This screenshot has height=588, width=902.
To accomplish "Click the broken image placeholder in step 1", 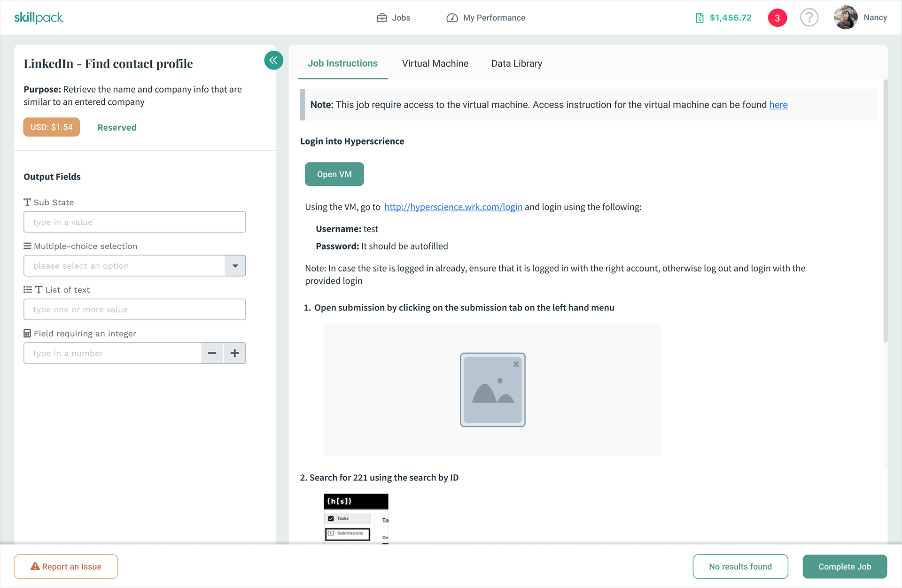I will coord(493,390).
